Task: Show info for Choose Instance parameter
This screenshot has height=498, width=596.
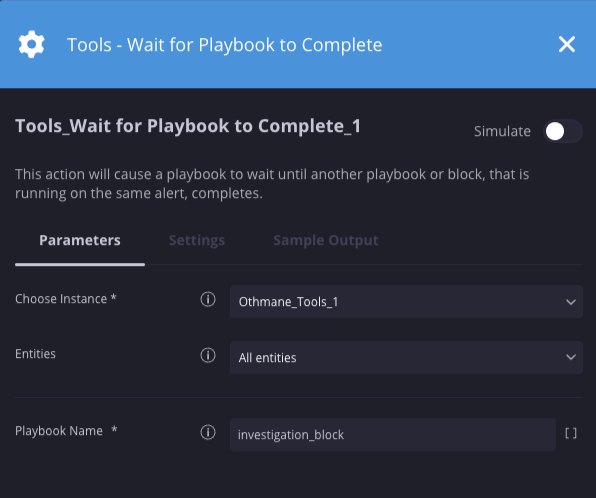Action: [x=208, y=299]
